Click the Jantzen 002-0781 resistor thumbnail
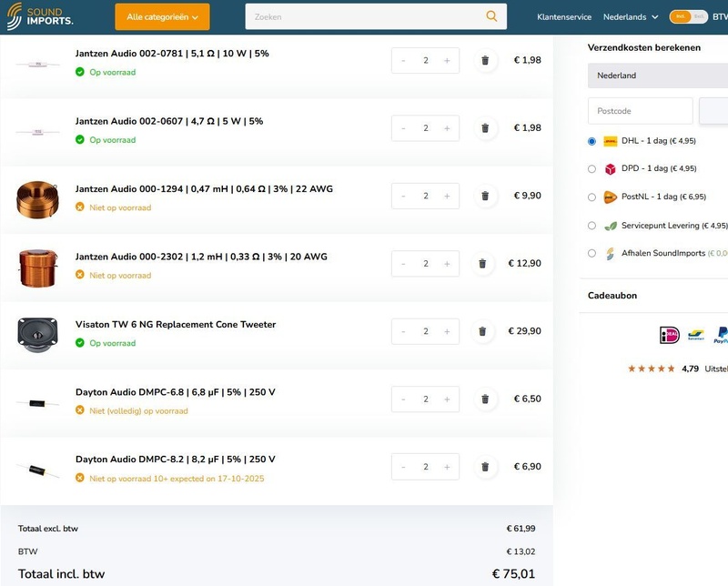The width and height of the screenshot is (728, 586). tap(37, 64)
